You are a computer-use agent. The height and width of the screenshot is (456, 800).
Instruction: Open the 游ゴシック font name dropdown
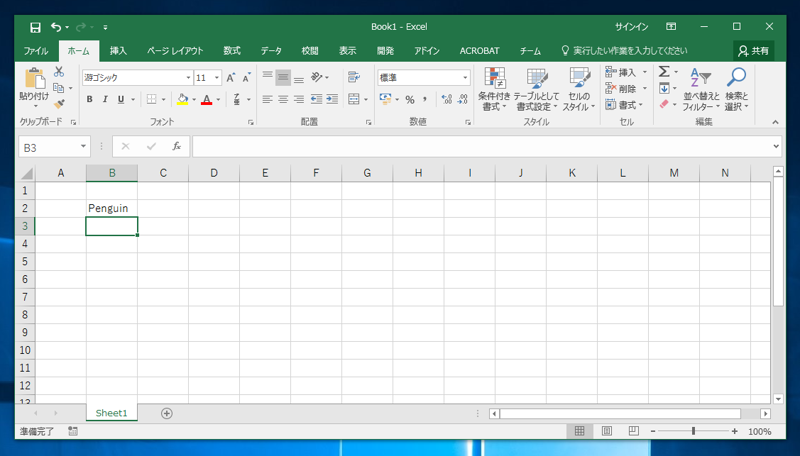(188, 78)
